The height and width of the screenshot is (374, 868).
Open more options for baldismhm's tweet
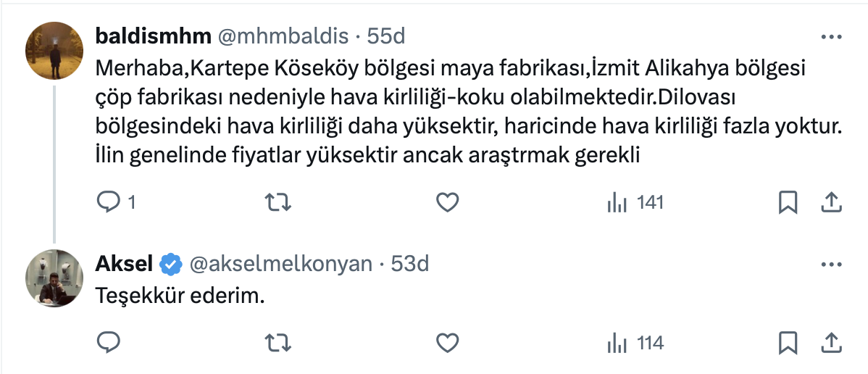point(830,36)
